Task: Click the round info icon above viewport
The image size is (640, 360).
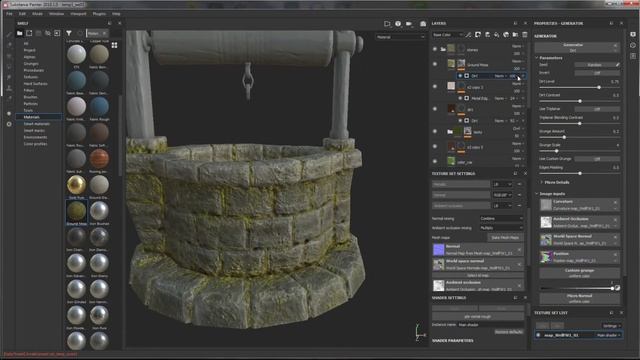Action: coord(398,24)
